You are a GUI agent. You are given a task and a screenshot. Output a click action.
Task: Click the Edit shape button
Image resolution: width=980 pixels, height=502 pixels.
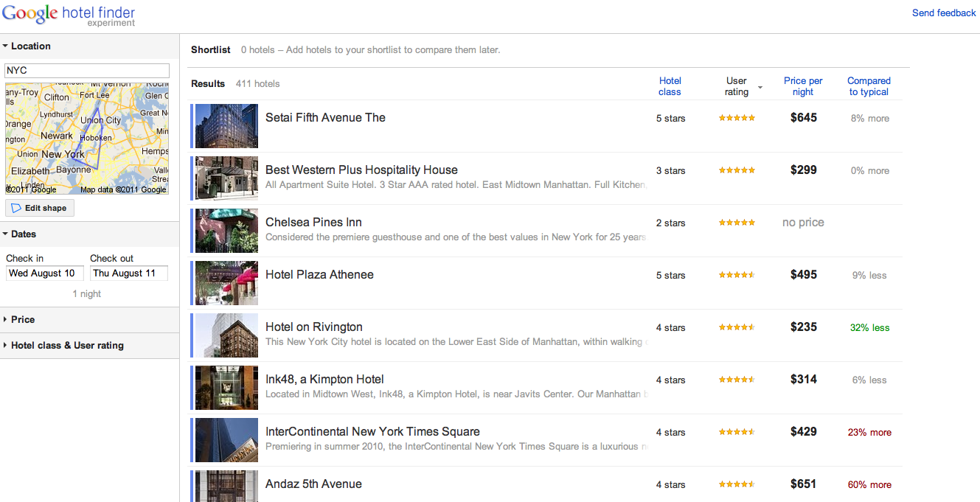[x=40, y=208]
